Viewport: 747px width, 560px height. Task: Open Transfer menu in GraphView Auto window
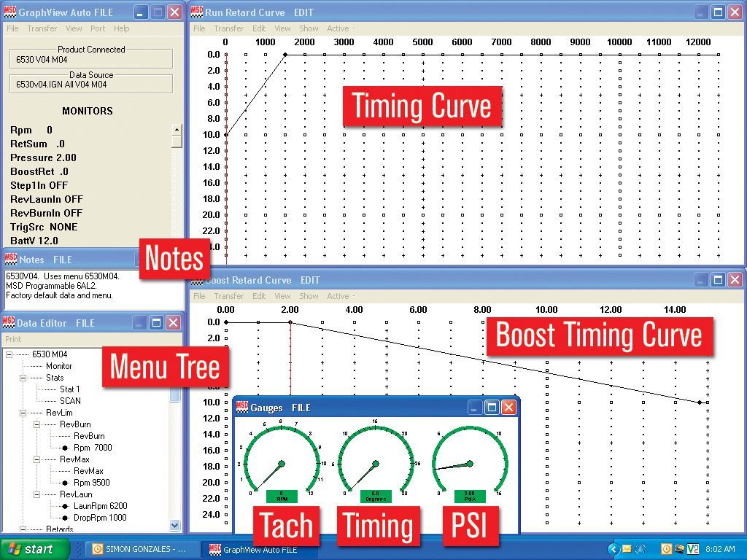[x=42, y=29]
